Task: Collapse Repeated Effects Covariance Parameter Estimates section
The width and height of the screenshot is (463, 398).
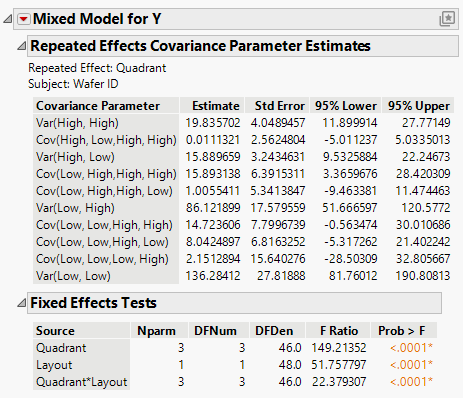Action: click(22, 46)
